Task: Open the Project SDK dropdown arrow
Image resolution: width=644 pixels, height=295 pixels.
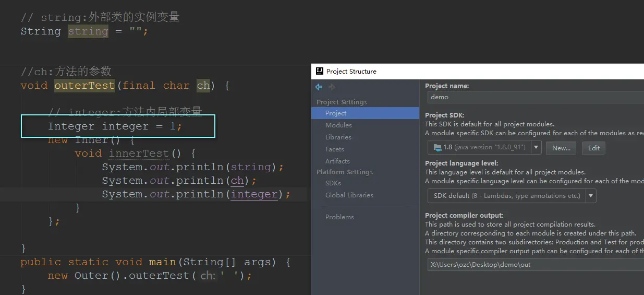Action: (536, 148)
